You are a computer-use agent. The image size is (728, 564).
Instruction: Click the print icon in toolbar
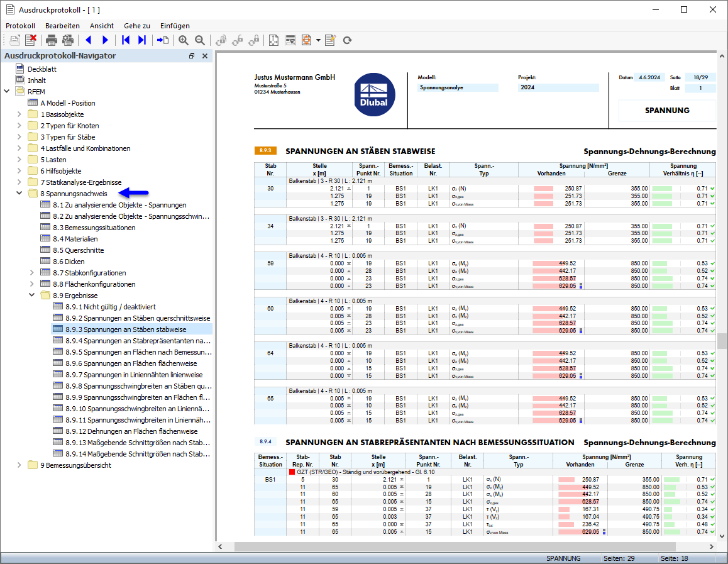(52, 40)
